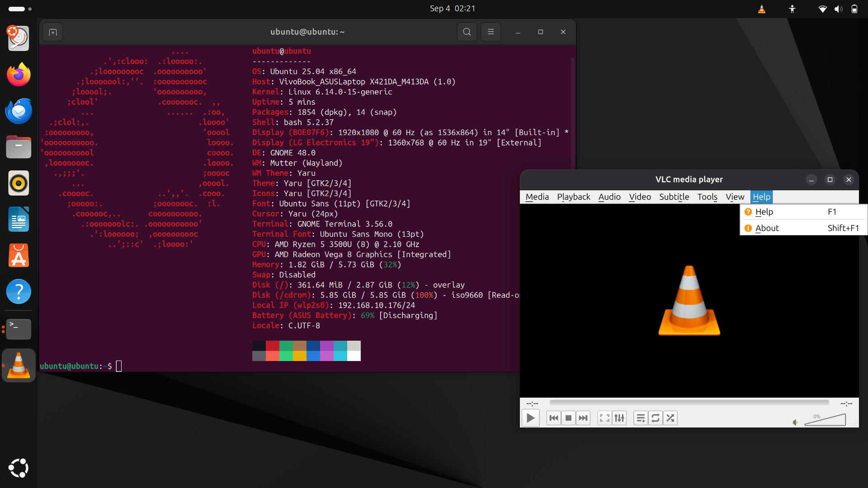
Task: Open Help from the dock
Action: tap(19, 292)
